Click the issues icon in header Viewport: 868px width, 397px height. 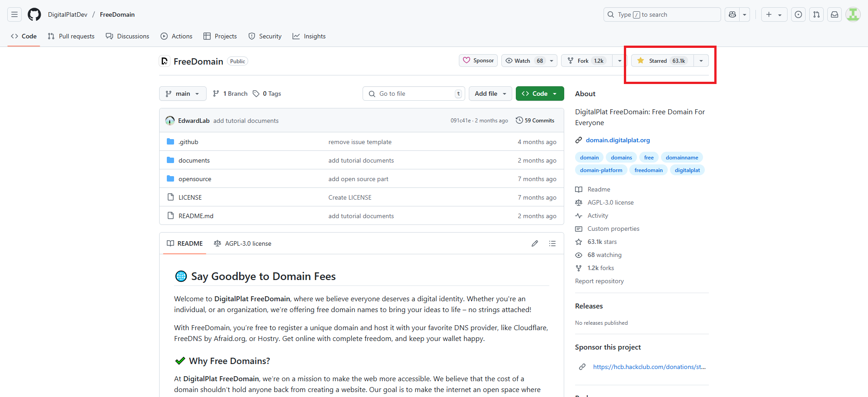798,14
